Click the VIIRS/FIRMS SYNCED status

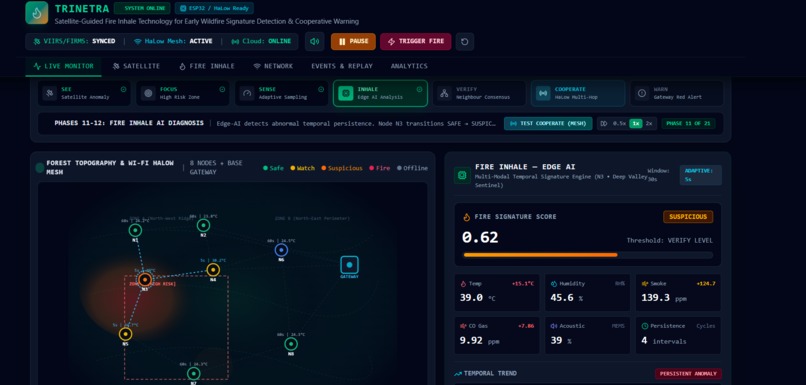coord(74,42)
